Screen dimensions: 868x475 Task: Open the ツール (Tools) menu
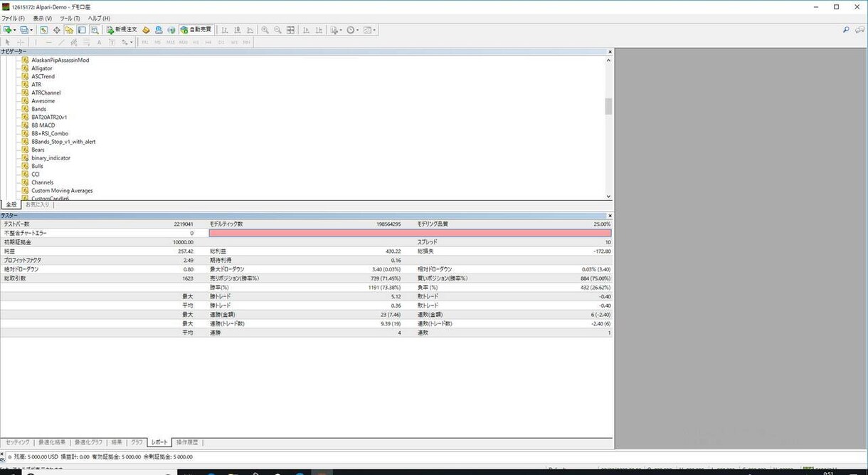(x=70, y=18)
